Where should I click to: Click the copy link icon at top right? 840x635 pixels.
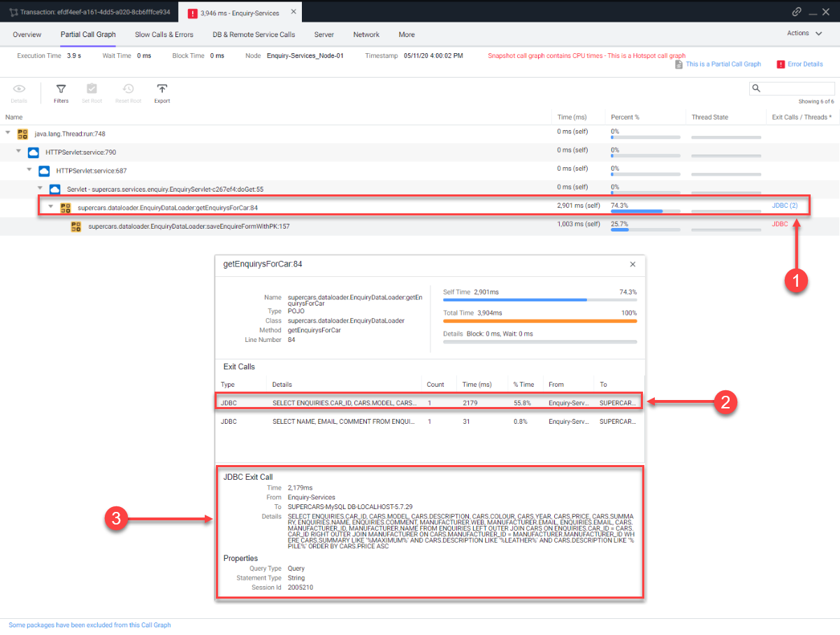(x=796, y=12)
